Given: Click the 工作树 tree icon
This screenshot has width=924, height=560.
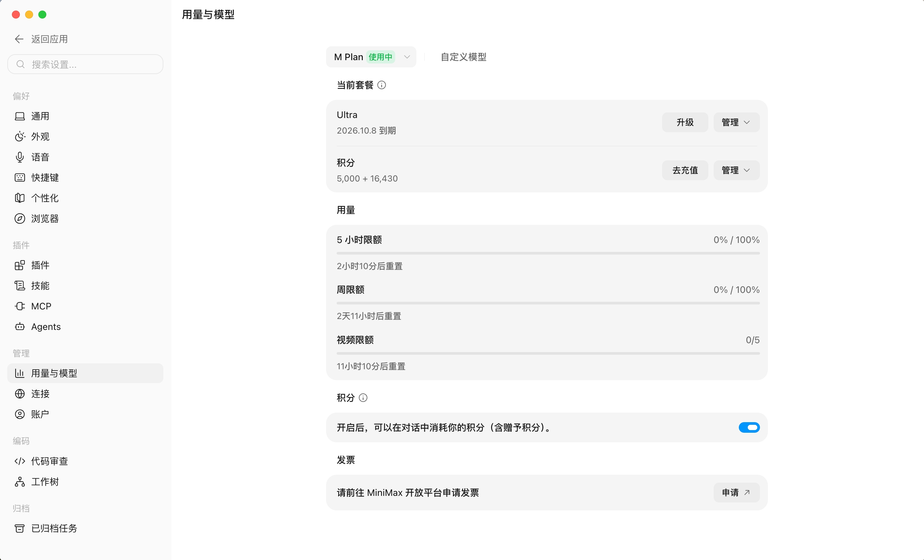Looking at the screenshot, I should [20, 482].
